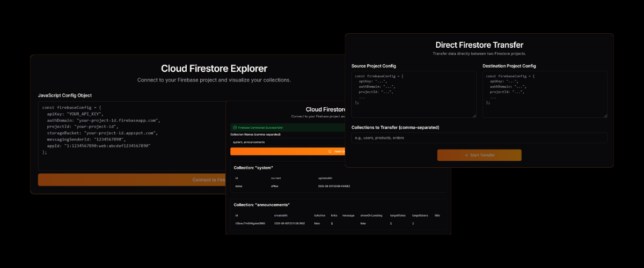This screenshot has width=644, height=268.
Task: Click the arrow icon on Start Transfer
Action: 466,155
